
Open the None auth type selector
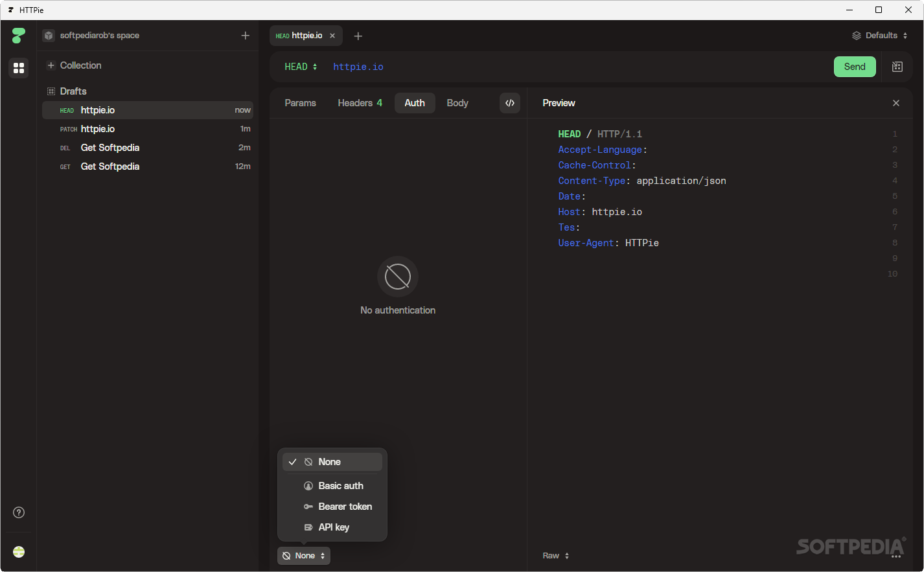pyautogui.click(x=304, y=556)
